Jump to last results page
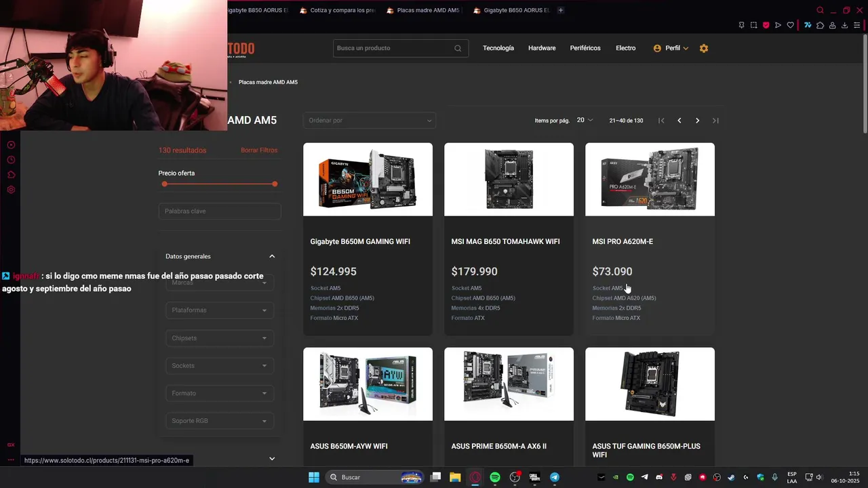Viewport: 868px width, 488px height. [x=715, y=121]
